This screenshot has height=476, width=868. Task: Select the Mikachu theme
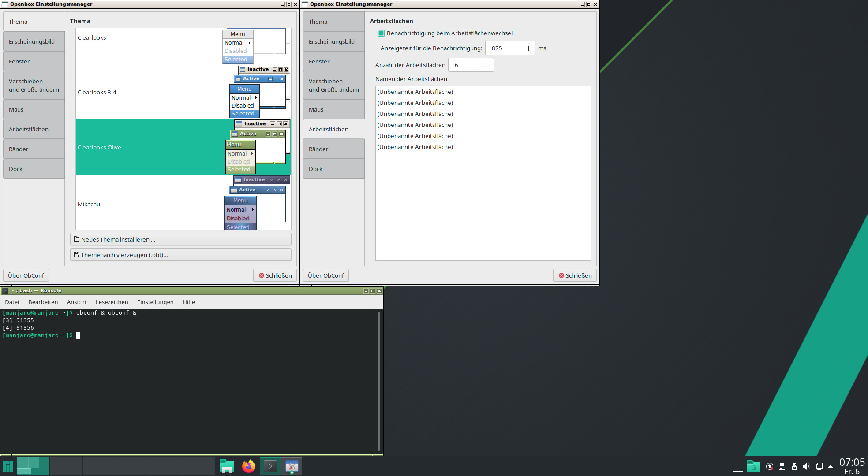coord(183,202)
